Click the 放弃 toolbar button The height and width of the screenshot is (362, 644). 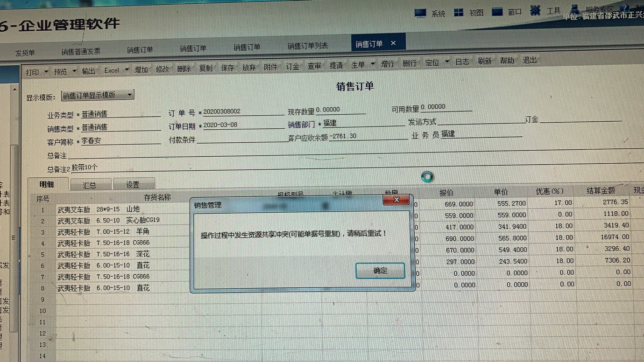click(x=249, y=67)
